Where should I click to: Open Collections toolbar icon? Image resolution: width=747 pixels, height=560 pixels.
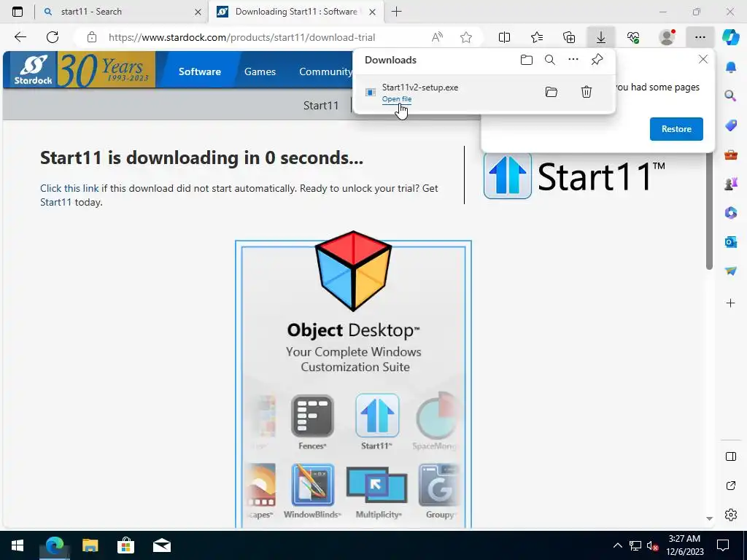(569, 37)
